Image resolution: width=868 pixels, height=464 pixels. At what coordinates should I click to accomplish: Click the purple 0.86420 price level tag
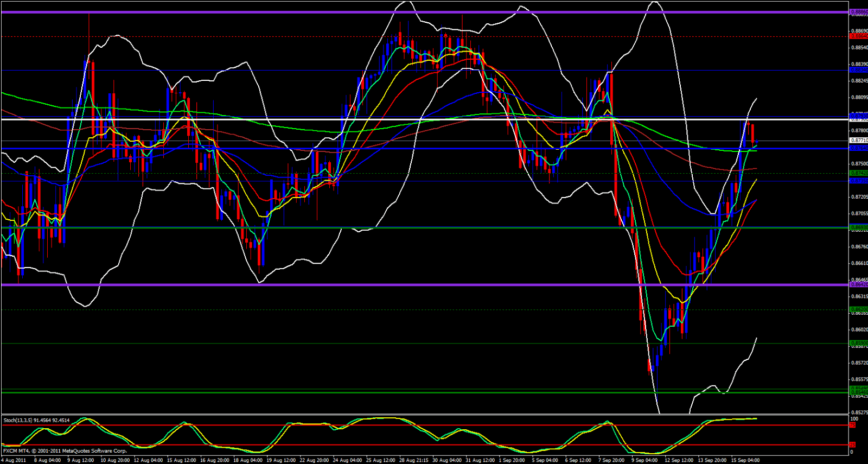(858, 284)
